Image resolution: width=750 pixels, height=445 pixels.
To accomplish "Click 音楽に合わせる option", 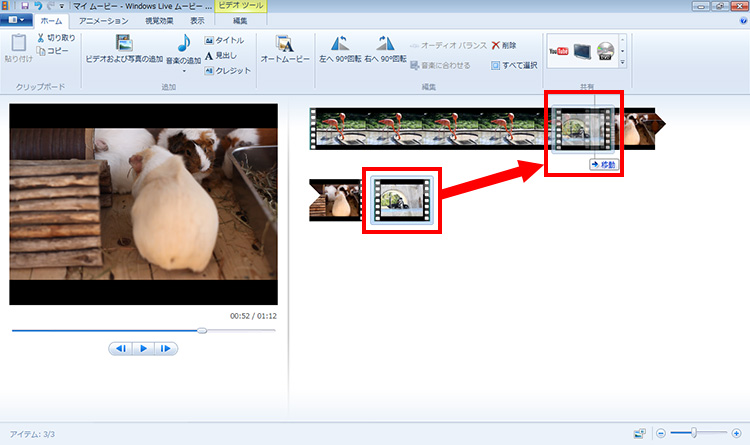I will (x=440, y=65).
